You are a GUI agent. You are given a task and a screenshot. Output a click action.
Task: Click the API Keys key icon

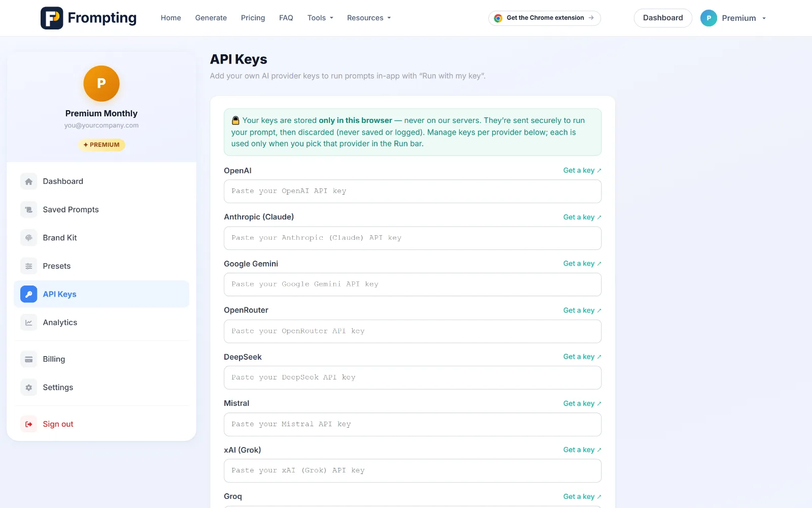[29, 294]
